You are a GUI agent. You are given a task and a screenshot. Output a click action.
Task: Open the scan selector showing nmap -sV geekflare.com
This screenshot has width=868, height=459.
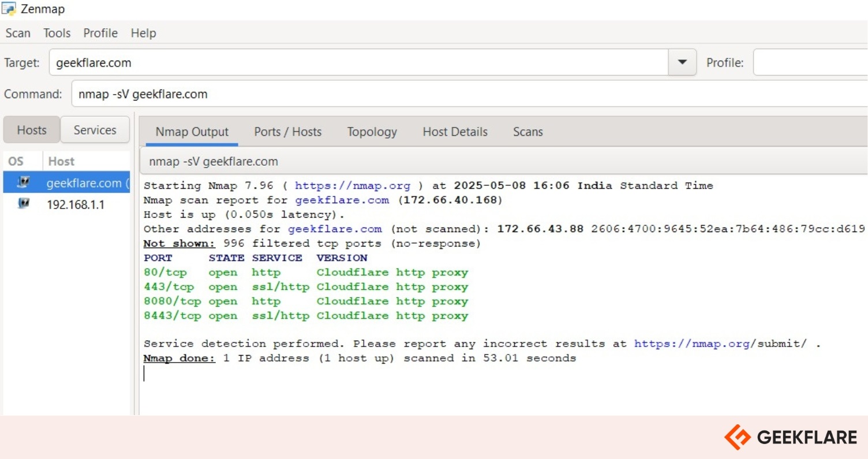pos(503,161)
